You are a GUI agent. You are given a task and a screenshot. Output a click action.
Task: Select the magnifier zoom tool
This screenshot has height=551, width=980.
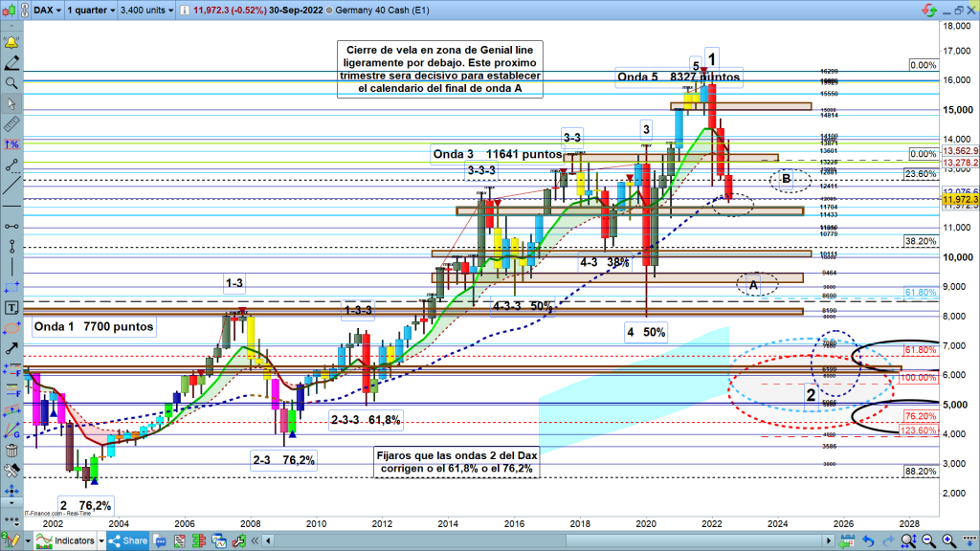tap(12, 83)
